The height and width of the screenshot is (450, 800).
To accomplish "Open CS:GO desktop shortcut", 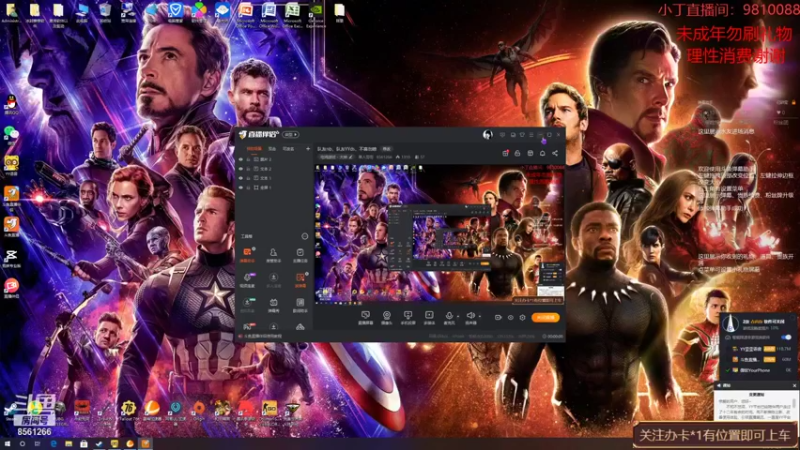I will pyautogui.click(x=269, y=411).
